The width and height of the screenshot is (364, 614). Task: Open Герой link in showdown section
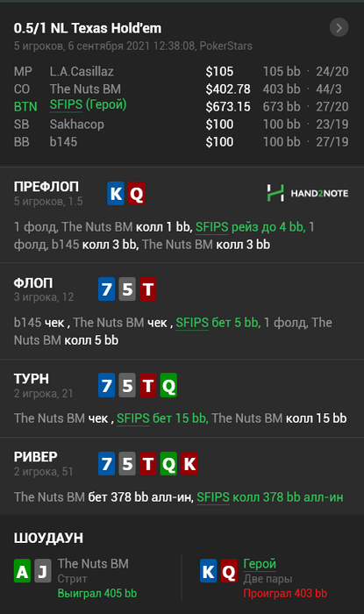(260, 563)
